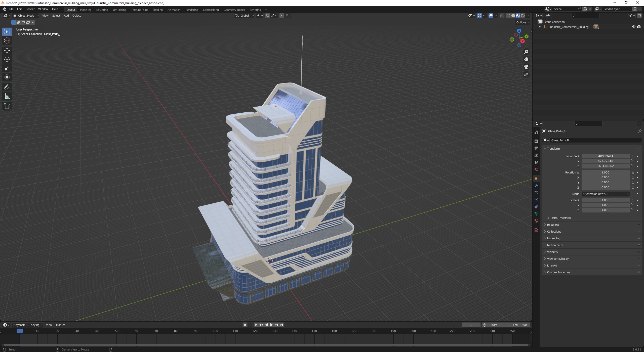
Task: Open the Material properties tab
Action: pos(536,221)
